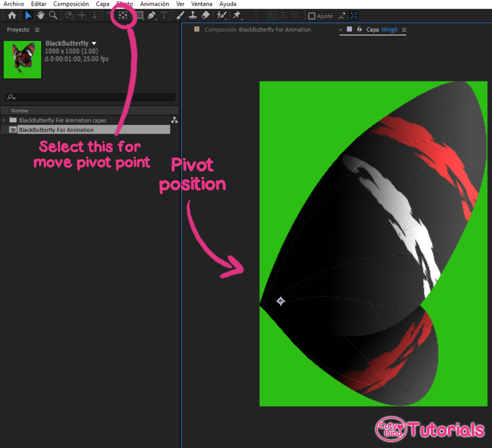The width and height of the screenshot is (492, 448).
Task: Toggle the local axes mode icon
Action: [x=342, y=15]
